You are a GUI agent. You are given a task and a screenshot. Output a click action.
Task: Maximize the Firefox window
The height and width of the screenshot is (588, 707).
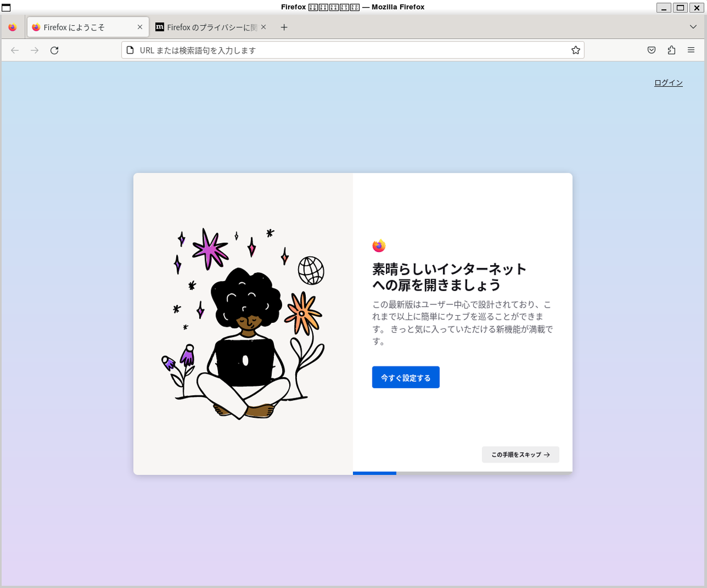click(680, 7)
